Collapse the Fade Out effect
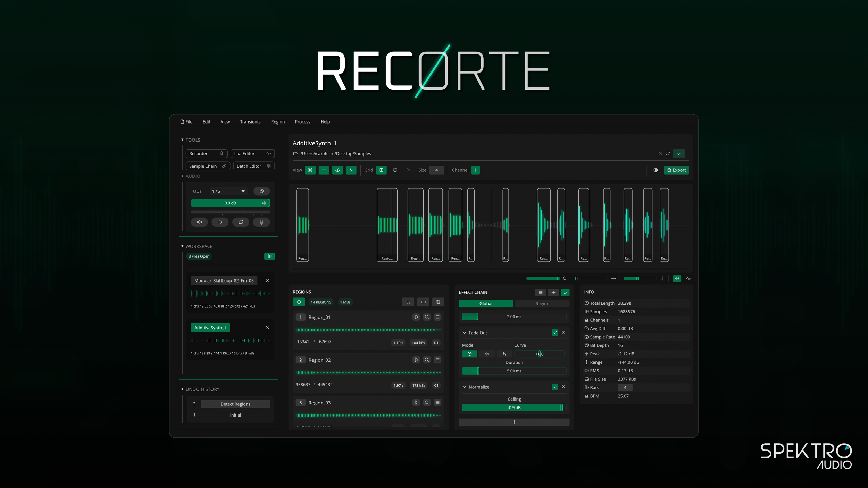The height and width of the screenshot is (488, 868). click(x=464, y=333)
